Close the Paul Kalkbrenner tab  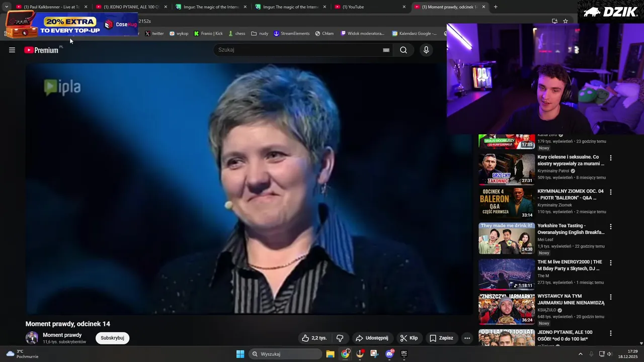86,7
